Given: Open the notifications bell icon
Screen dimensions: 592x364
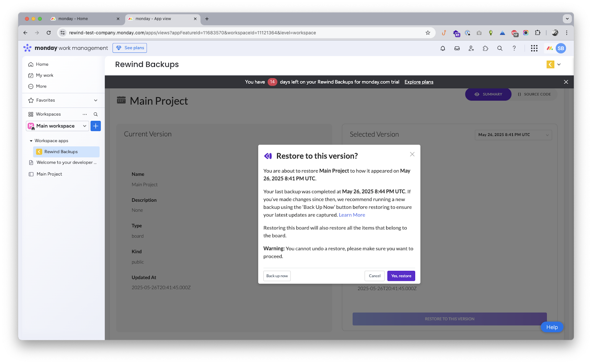Looking at the screenshot, I should [443, 48].
